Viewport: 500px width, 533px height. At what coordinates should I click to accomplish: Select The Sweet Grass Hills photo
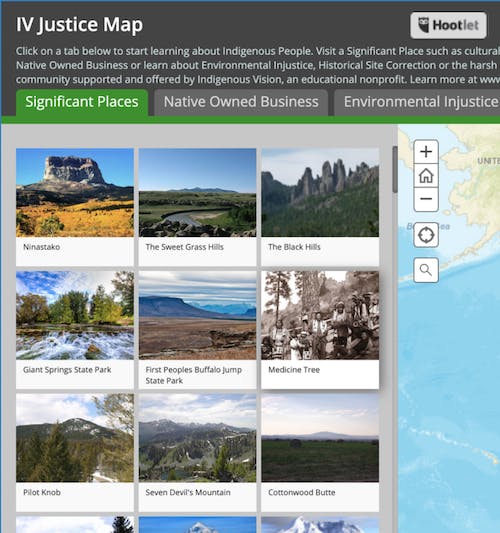(x=197, y=192)
